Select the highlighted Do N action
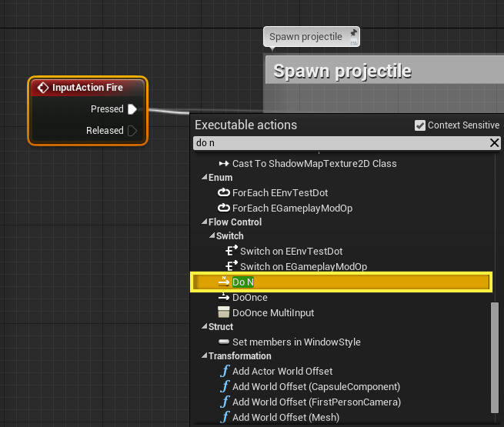Image resolution: width=504 pixels, height=427 pixels. (243, 282)
